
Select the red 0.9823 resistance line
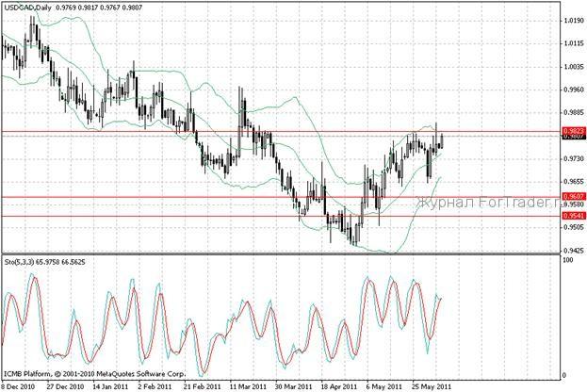pyautogui.click(x=283, y=131)
